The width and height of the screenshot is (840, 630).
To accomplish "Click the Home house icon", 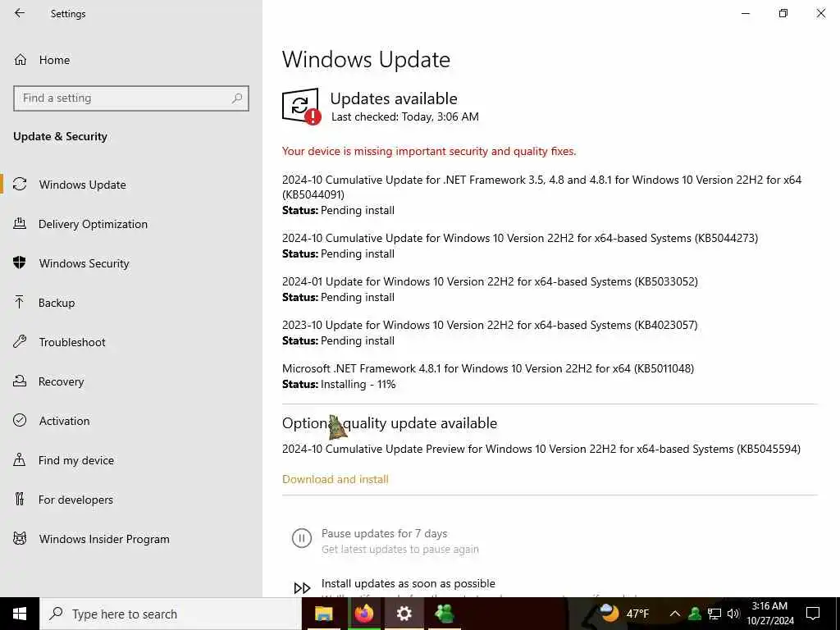I will pos(21,59).
